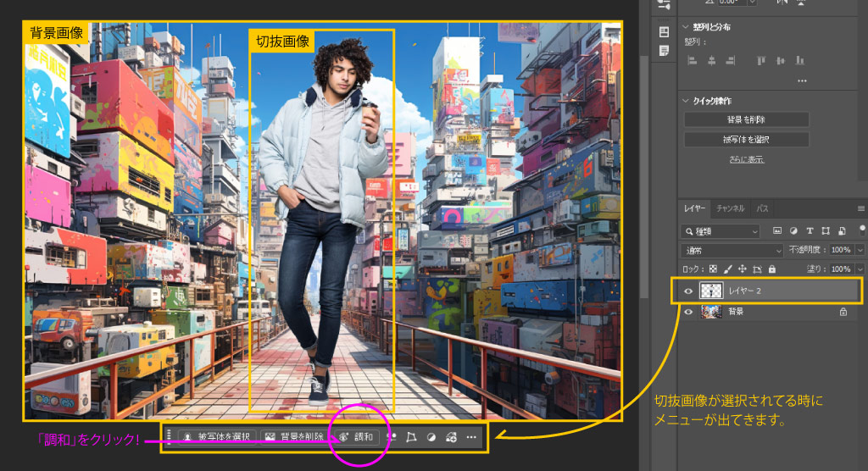The width and height of the screenshot is (868, 471).
Task: Click the lock image pixels brush icon
Action: 727,269
